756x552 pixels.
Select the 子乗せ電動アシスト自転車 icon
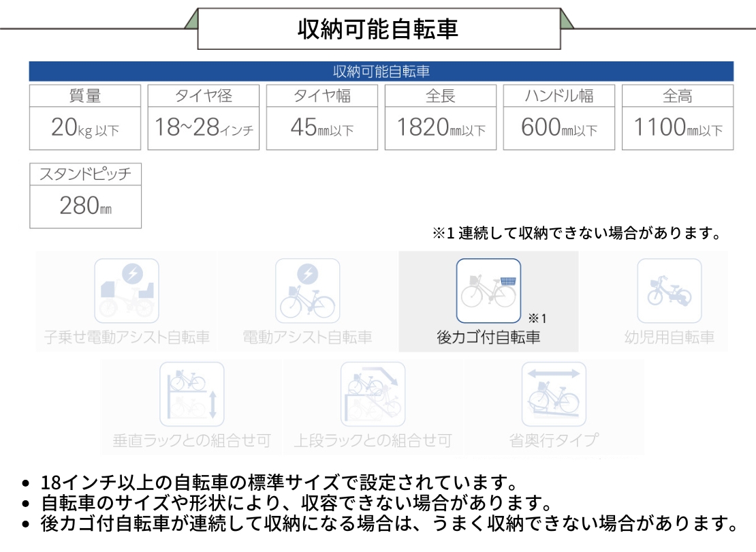pos(127,291)
